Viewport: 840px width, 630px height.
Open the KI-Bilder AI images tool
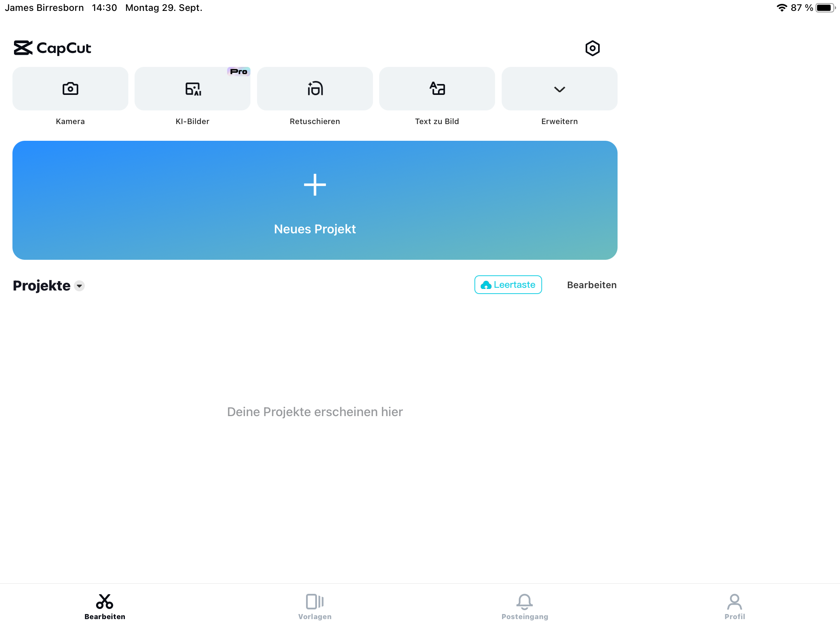pos(192,89)
